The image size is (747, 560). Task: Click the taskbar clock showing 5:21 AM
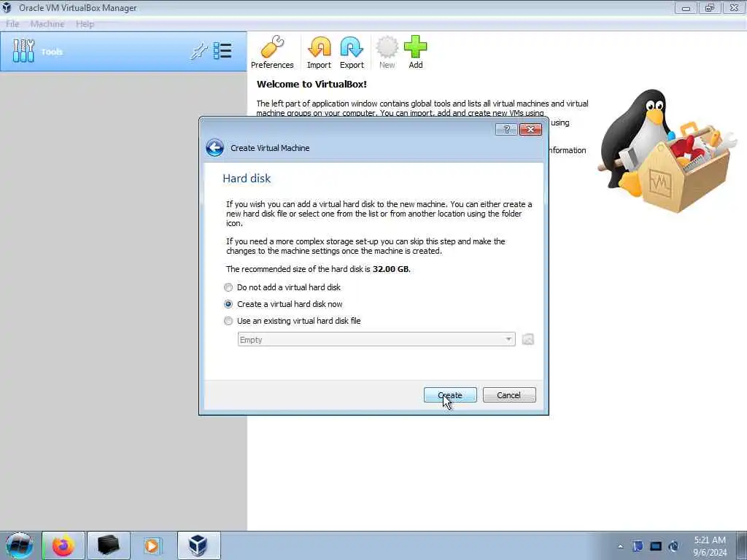(710, 545)
